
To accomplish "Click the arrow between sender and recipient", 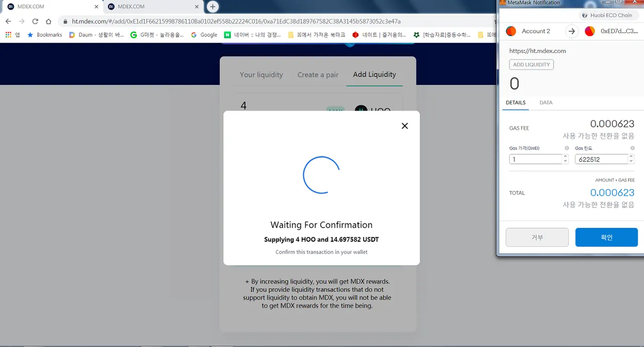I will click(x=572, y=31).
